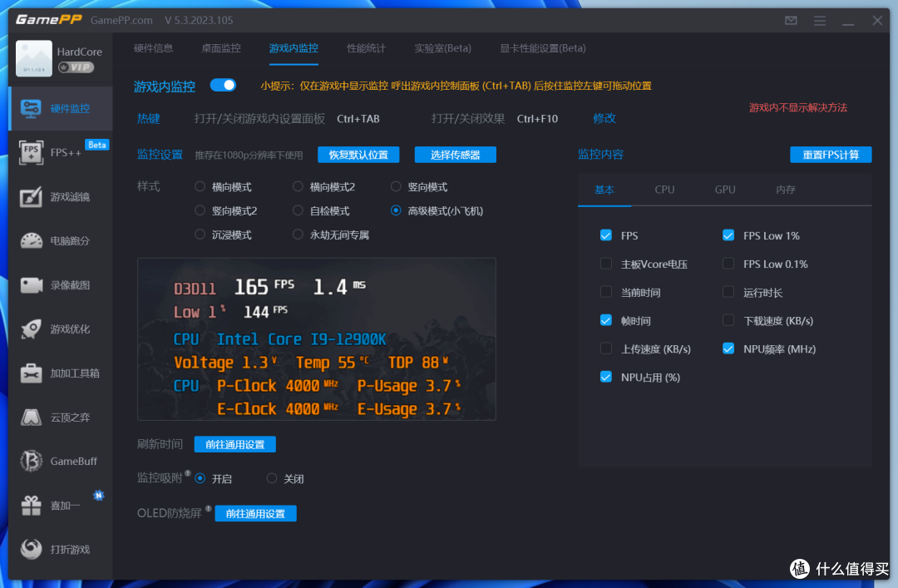Uncheck NPU占用 (%) checkbox
Image resolution: width=898 pixels, height=588 pixels.
[606, 377]
